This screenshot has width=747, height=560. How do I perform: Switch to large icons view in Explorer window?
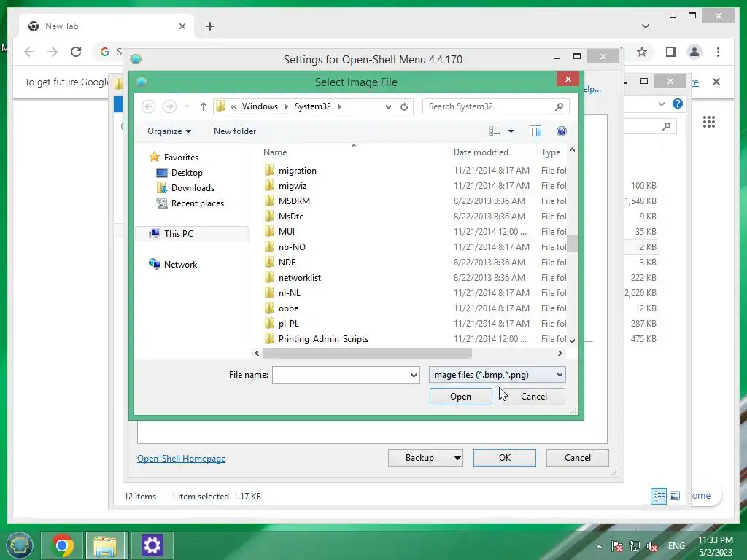[675, 496]
